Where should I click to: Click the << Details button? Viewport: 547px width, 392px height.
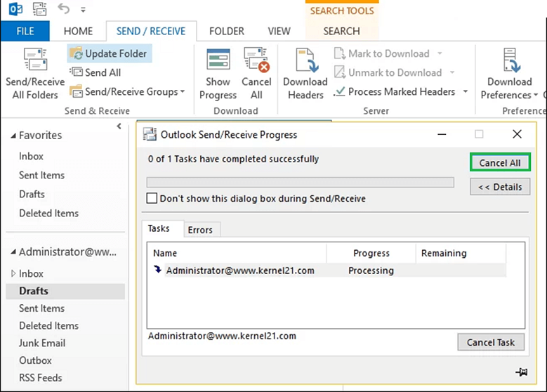pyautogui.click(x=500, y=187)
